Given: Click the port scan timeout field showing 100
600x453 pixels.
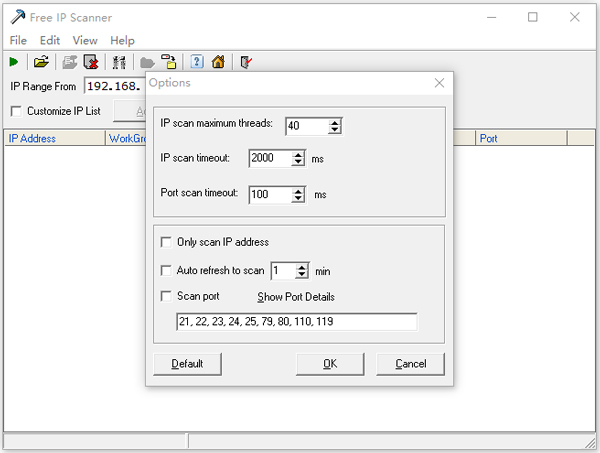Looking at the screenshot, I should coord(270,194).
